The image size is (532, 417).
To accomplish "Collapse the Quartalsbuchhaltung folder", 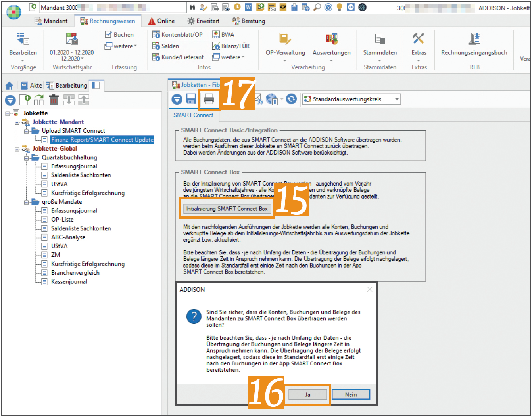I will [26, 158].
